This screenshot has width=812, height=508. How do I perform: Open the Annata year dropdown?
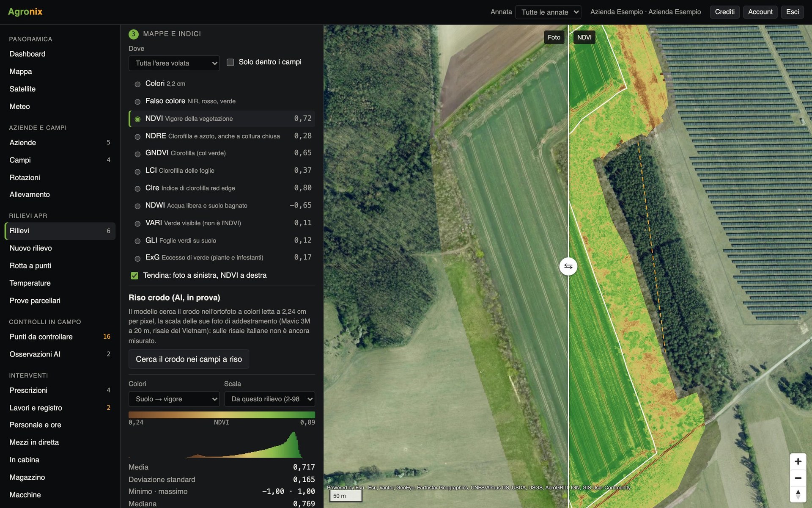coord(548,12)
